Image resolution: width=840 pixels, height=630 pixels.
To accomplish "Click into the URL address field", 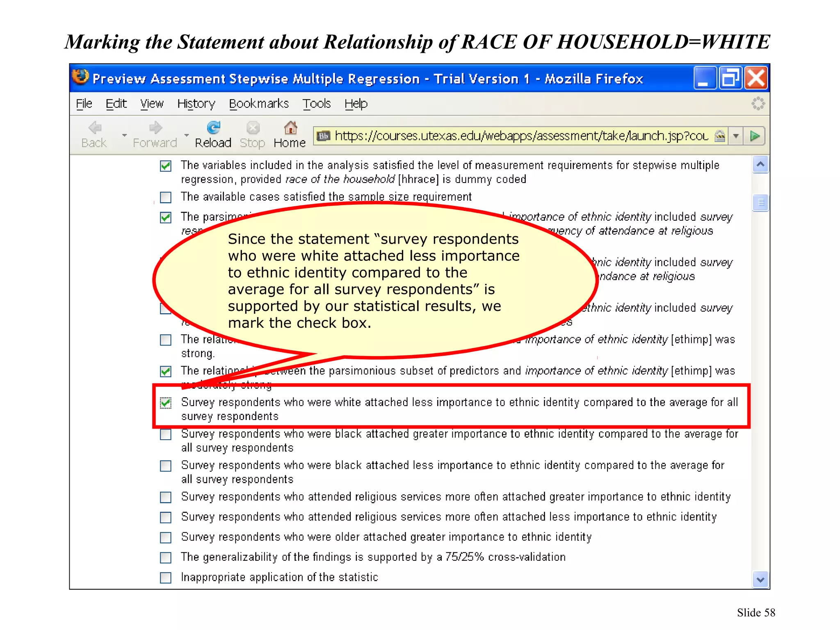I will point(521,136).
